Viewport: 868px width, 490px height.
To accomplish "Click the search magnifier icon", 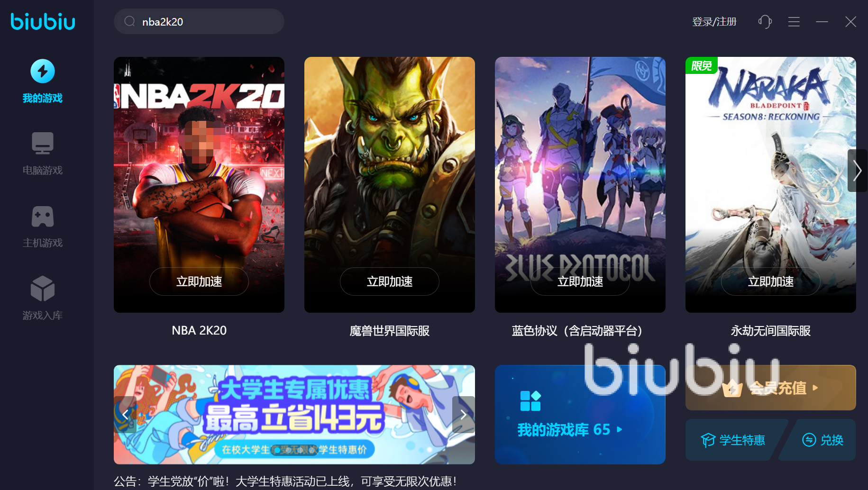I will pos(130,21).
